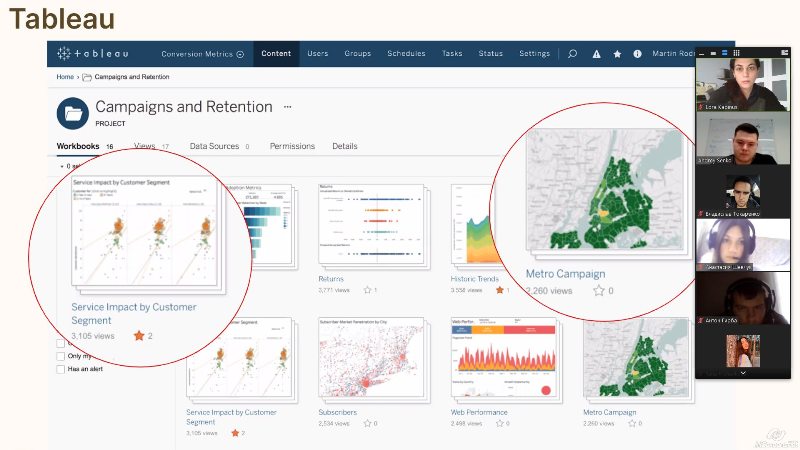
Task: Favorite the small Metro Campaign star
Action: tap(632, 423)
